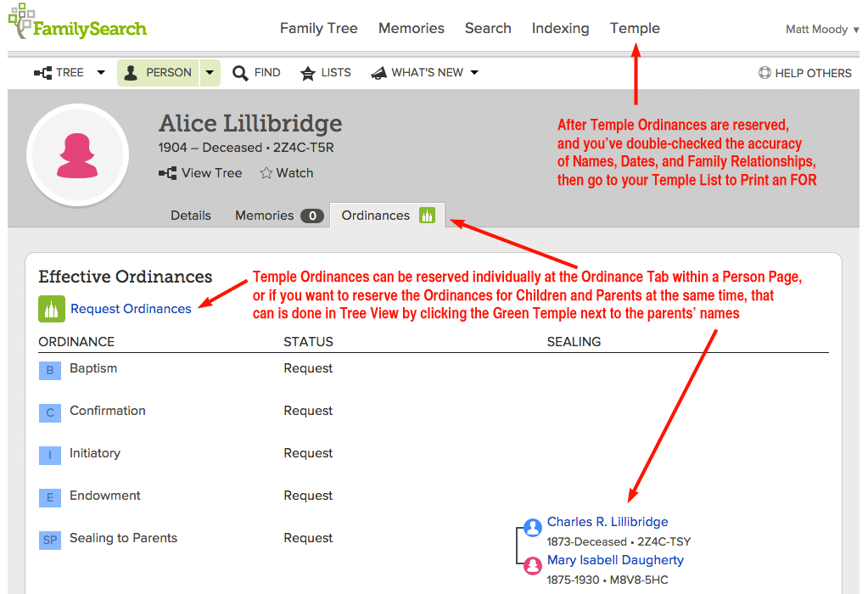868x594 pixels.
Task: Open the Temple menu
Action: pyautogui.click(x=635, y=28)
